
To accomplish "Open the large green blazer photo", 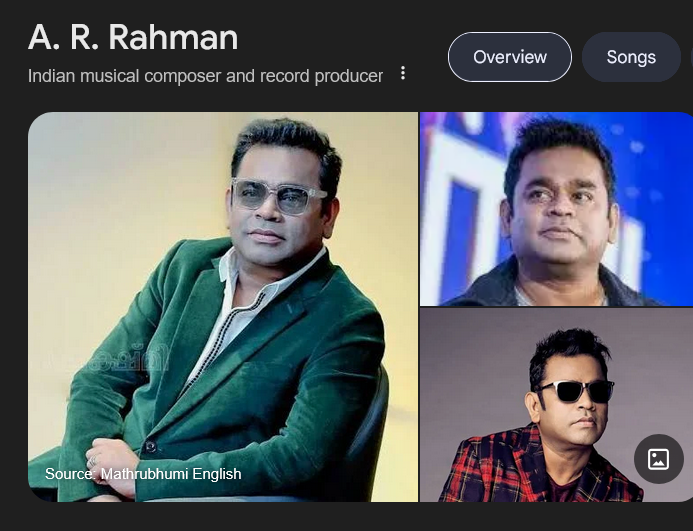I will [x=223, y=307].
